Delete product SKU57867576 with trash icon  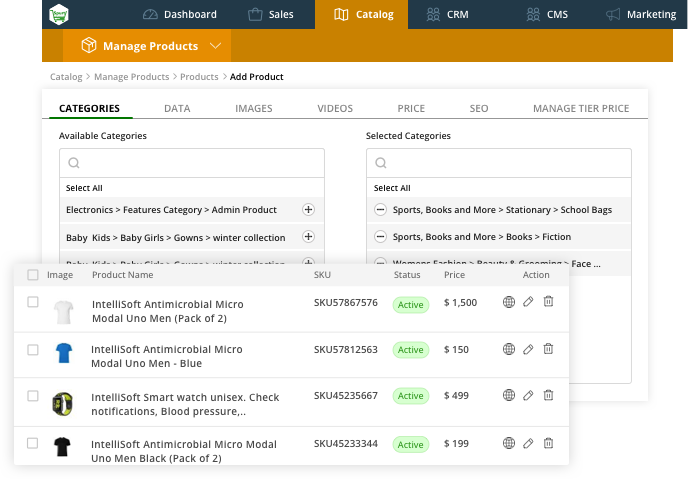tap(548, 301)
